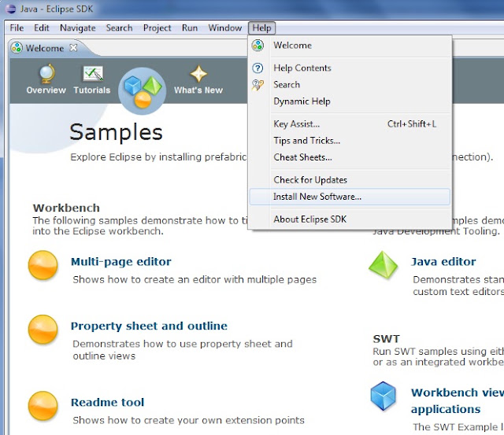Open the Window menu

click(x=225, y=28)
